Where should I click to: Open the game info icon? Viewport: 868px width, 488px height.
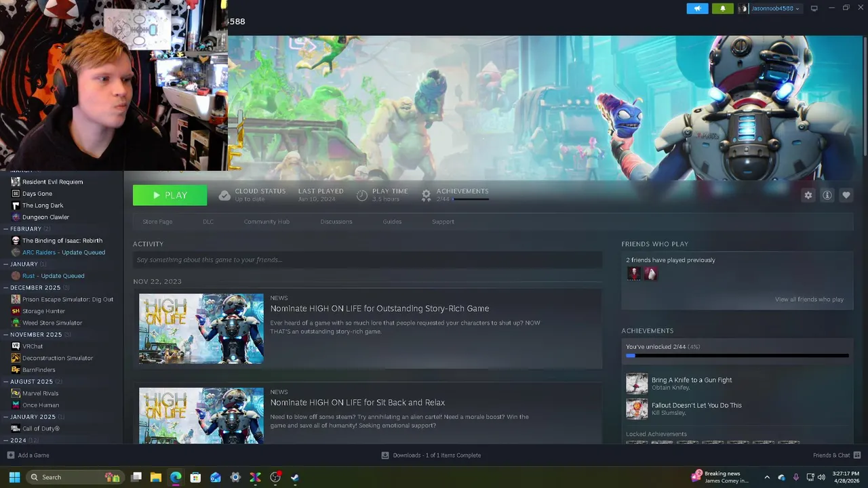827,195
